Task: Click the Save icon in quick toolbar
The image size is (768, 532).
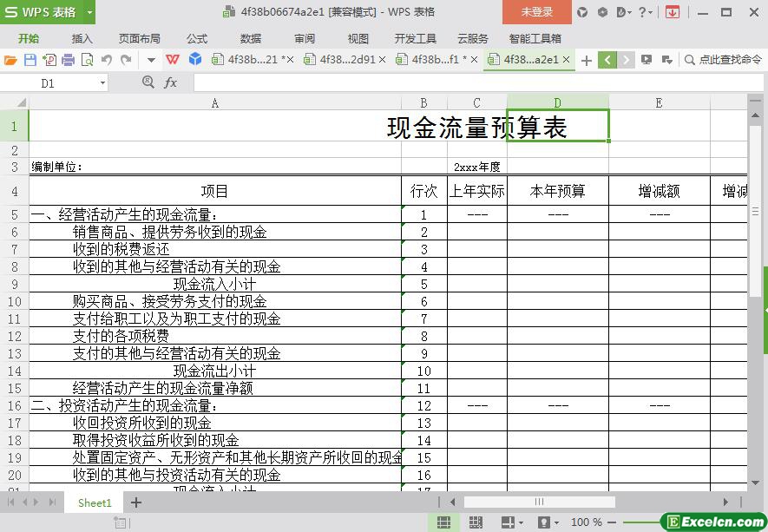Action: pos(30,60)
